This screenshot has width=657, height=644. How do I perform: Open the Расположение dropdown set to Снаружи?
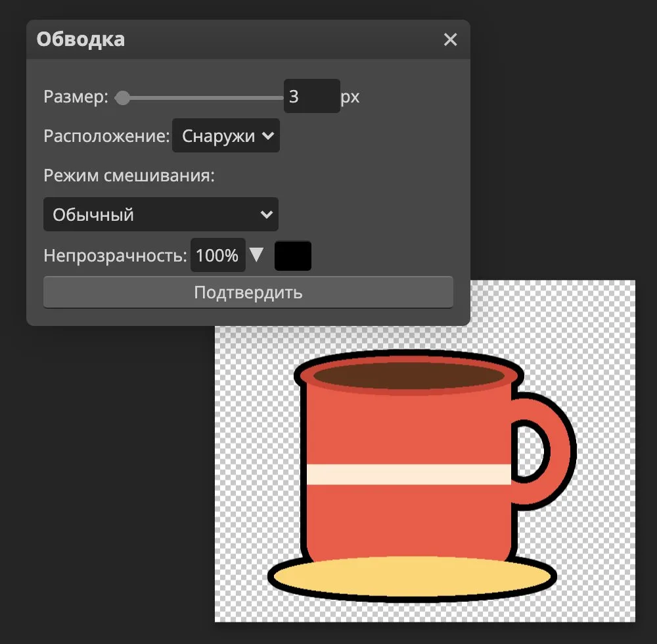click(226, 135)
